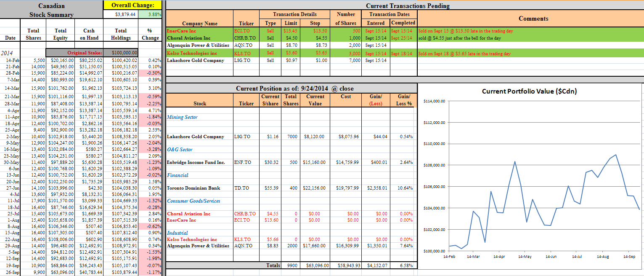This screenshot has height=276, width=644.
Task: Click Consumer Goods/Services sector label
Action: click(x=194, y=201)
